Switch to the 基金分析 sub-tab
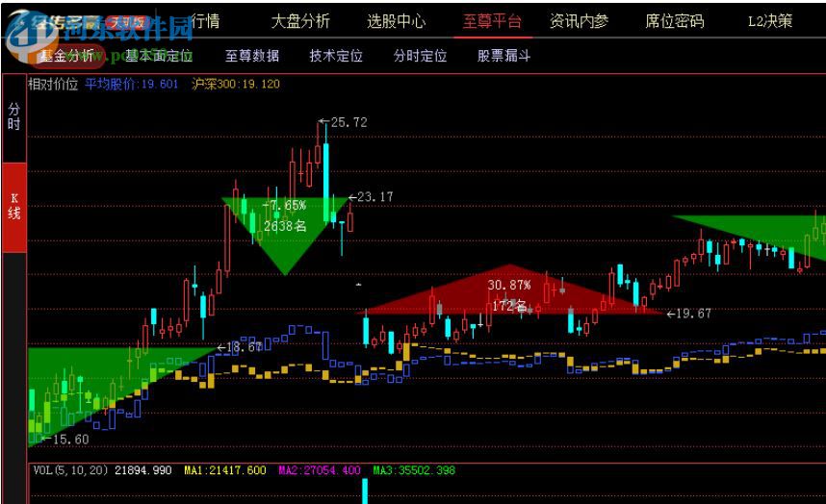Viewport: 826px width, 504px height. (x=66, y=56)
